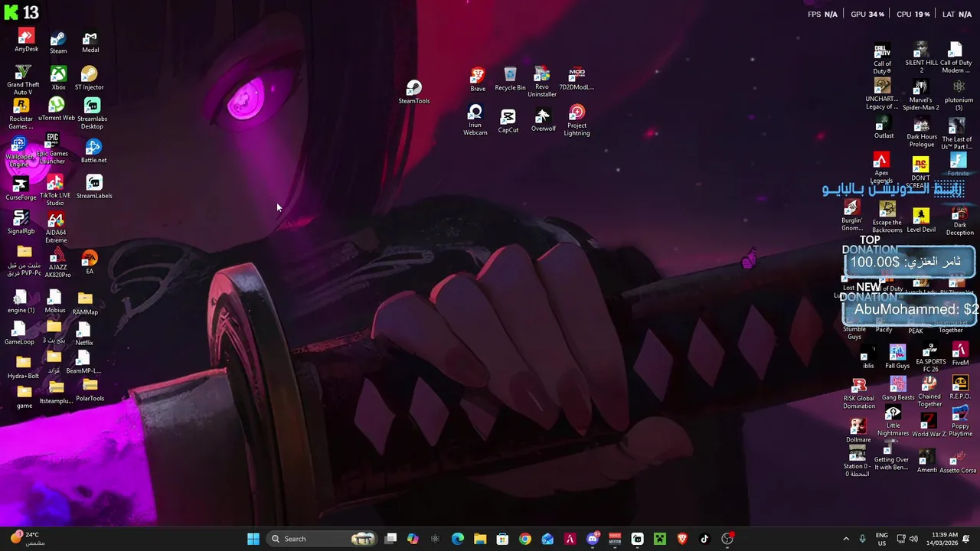Open the uTorrent Web shortcut

[57, 109]
